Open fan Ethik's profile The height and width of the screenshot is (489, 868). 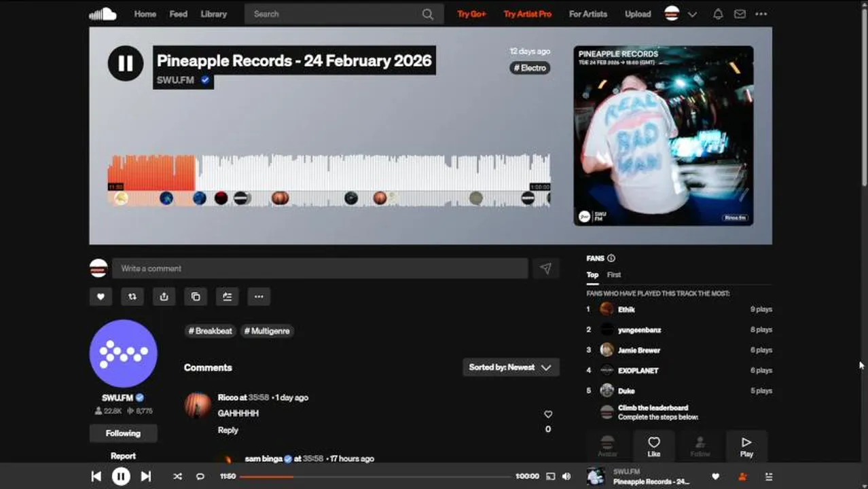626,310
